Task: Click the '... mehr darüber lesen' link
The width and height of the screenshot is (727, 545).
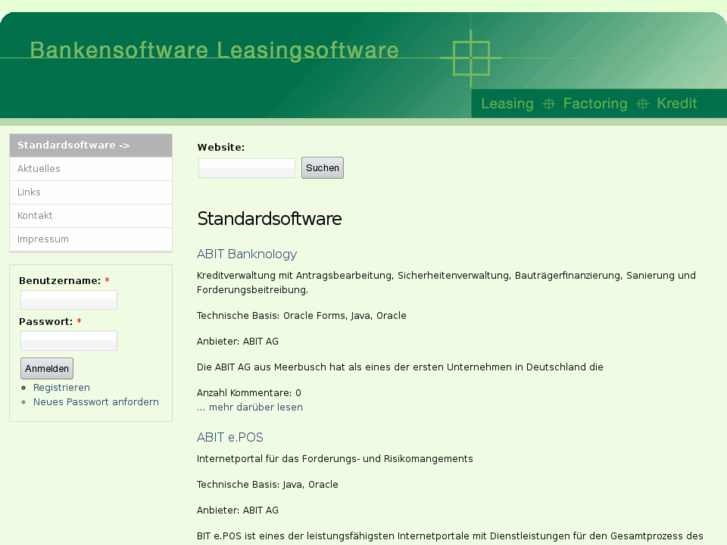Action: (249, 407)
